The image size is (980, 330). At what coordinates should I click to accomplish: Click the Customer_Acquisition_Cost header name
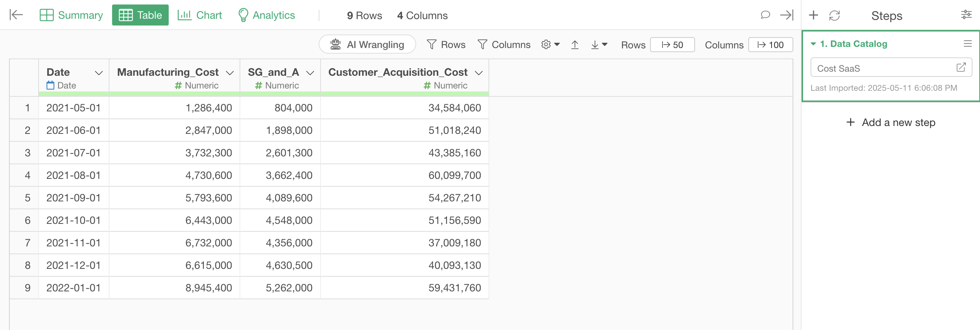398,72
